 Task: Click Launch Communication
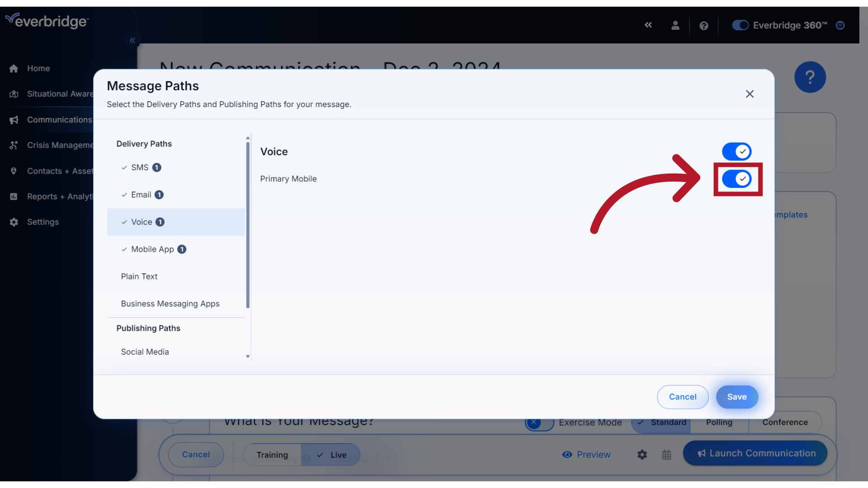point(755,453)
